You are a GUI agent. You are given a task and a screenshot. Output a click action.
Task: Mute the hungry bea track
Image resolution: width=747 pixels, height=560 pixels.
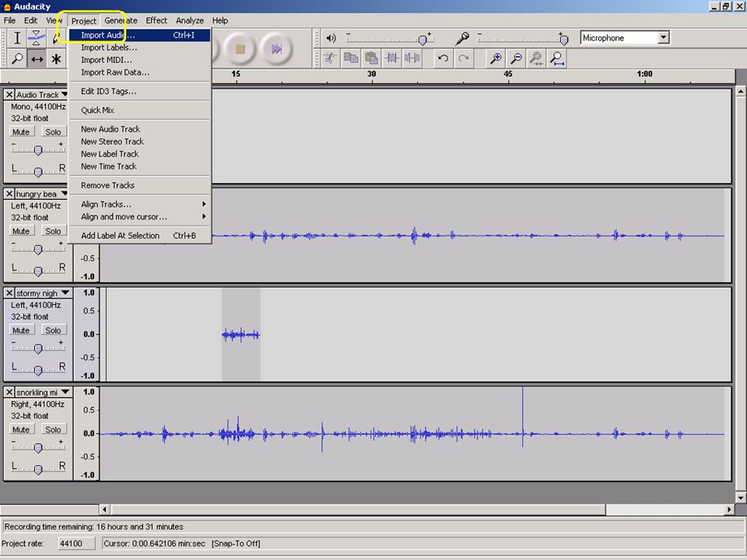pyautogui.click(x=21, y=231)
